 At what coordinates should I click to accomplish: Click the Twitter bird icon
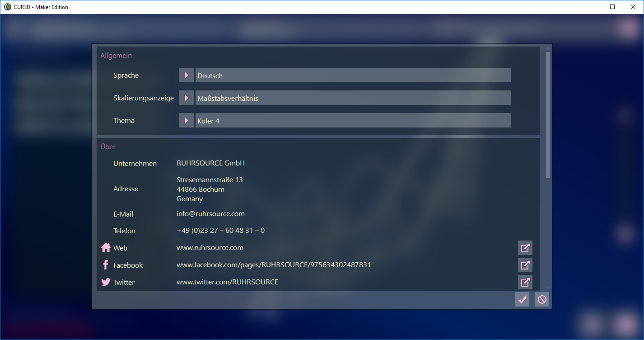106,282
